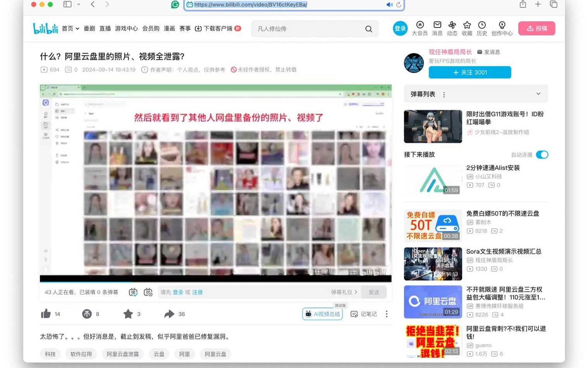Go back with Safari back arrow

(93, 4)
